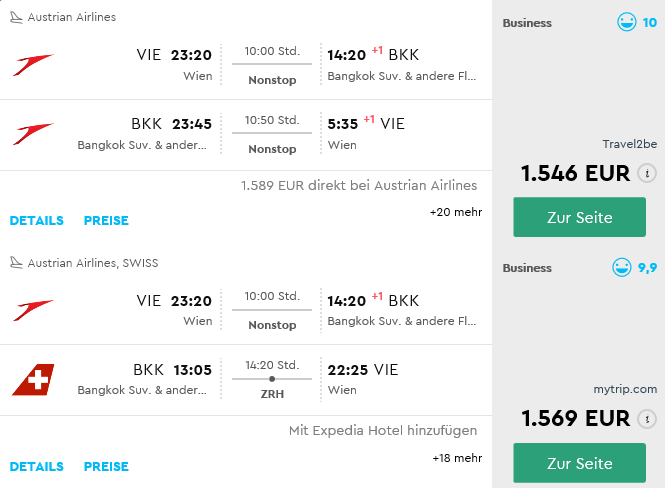Show PREISE for the mytrip.com offer
The width and height of the screenshot is (665, 488).
[106, 466]
